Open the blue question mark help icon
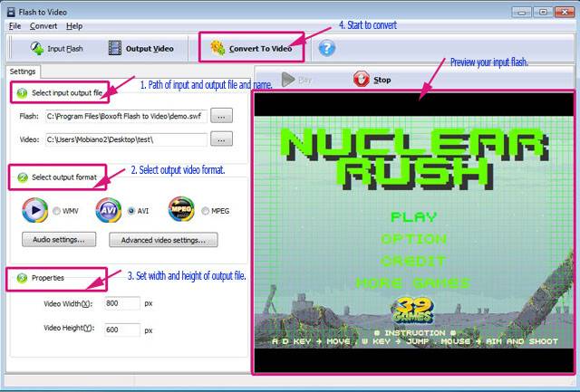Screen dimensions: 580x392 tap(327, 48)
